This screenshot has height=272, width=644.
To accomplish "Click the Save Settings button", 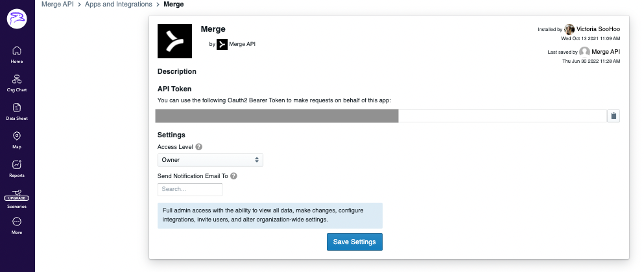I will 355,242.
